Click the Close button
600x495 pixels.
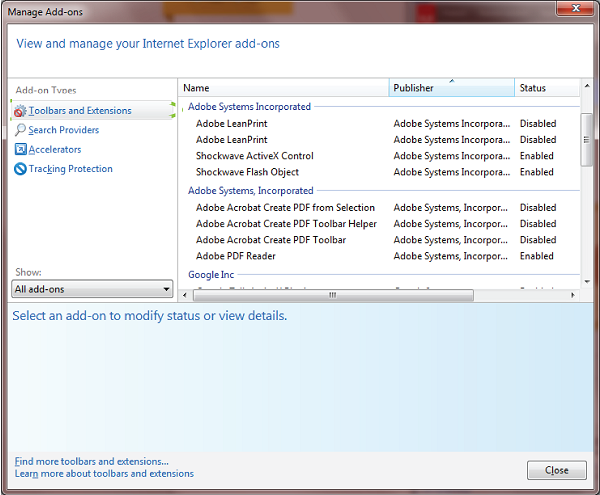coord(556,470)
